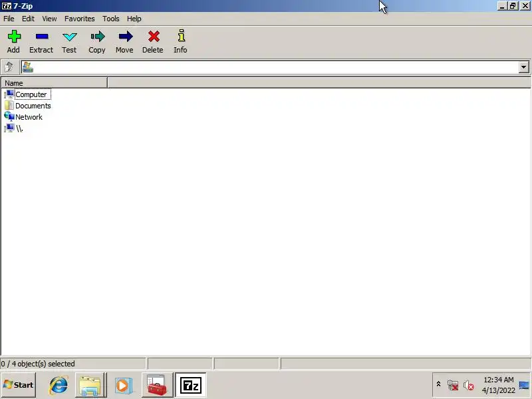Expand the address bar dropdown

523,67
